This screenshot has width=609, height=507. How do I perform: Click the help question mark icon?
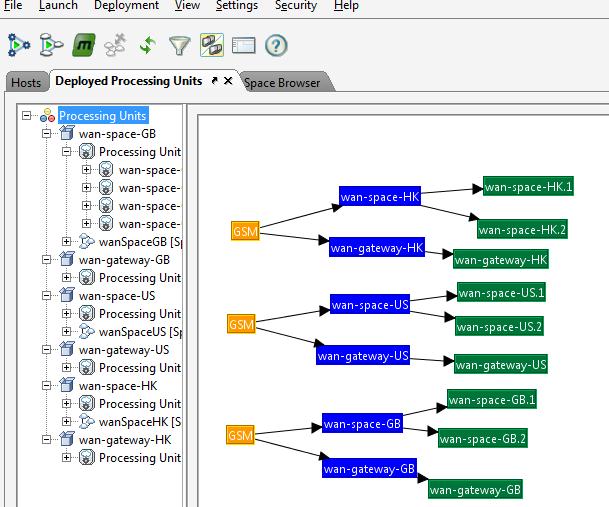(x=276, y=45)
